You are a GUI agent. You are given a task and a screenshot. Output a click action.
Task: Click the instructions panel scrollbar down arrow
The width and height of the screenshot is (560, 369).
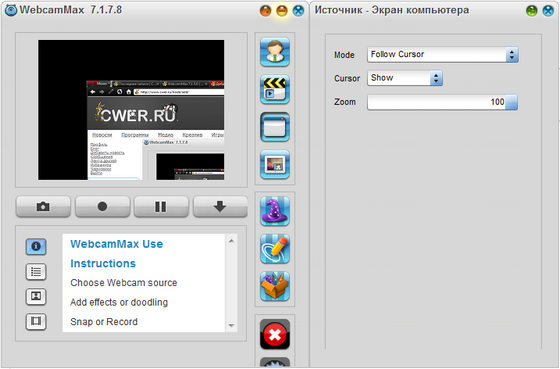(231, 325)
